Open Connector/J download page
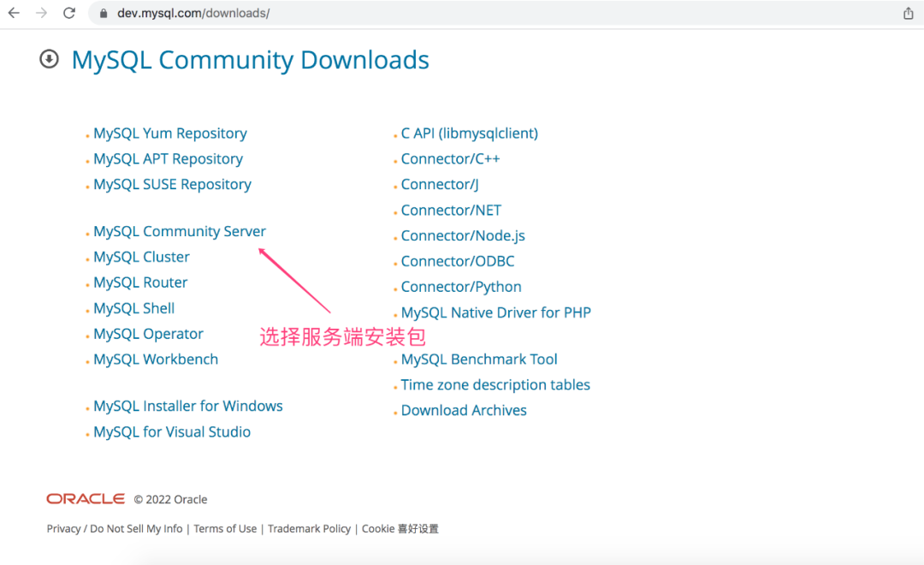Screen dimensions: 924x565 (440, 185)
